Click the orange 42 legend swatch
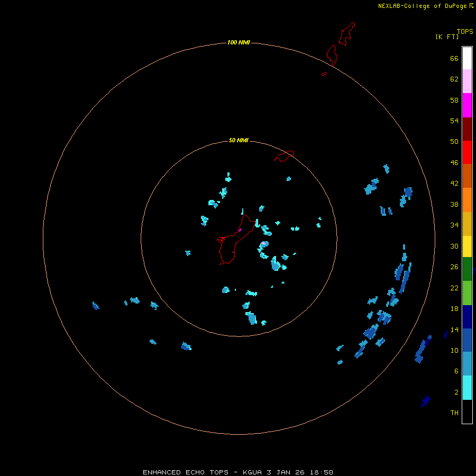Screen dimensions: 476x476 tap(467, 200)
